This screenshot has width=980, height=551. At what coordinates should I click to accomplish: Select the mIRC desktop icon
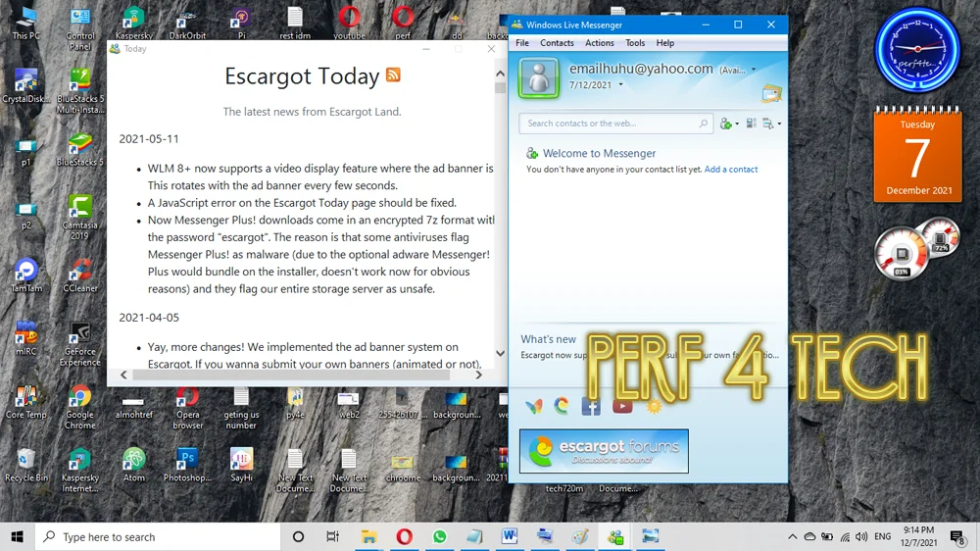[x=26, y=338]
